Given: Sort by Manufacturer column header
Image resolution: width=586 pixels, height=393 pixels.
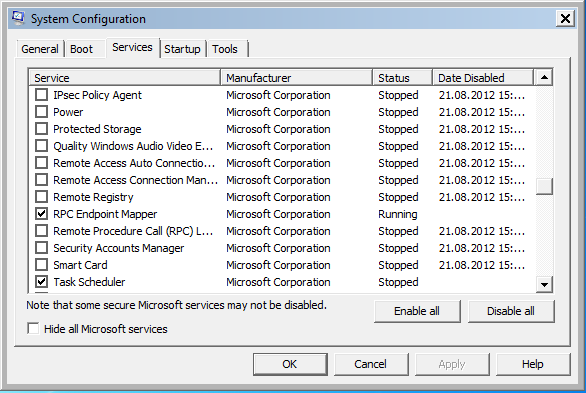Looking at the screenshot, I should tap(297, 78).
